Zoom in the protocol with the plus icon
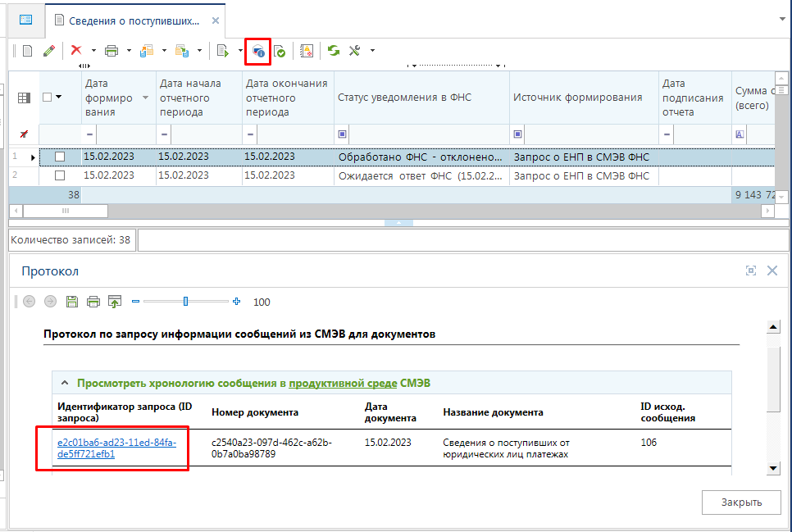This screenshot has width=792, height=532. pos(236,301)
